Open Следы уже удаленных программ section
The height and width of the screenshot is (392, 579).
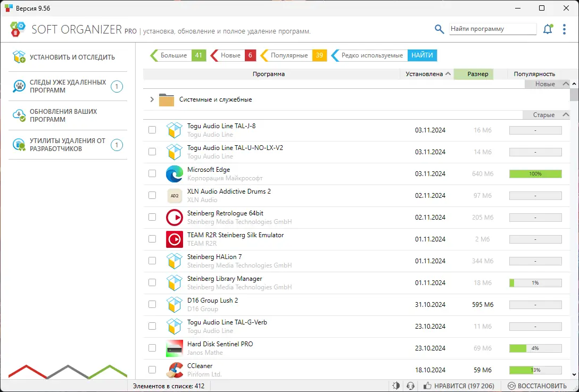[68, 86]
